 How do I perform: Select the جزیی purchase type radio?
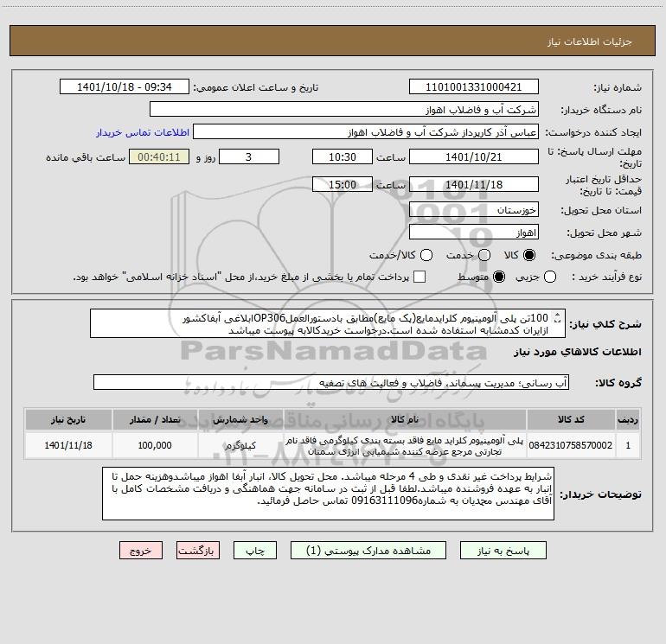pos(550,277)
